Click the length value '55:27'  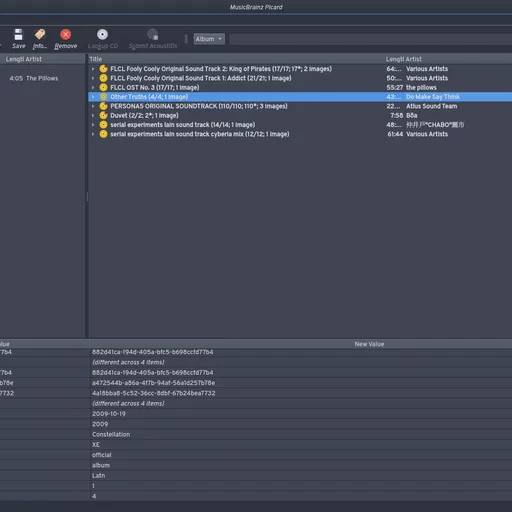pyautogui.click(x=395, y=88)
